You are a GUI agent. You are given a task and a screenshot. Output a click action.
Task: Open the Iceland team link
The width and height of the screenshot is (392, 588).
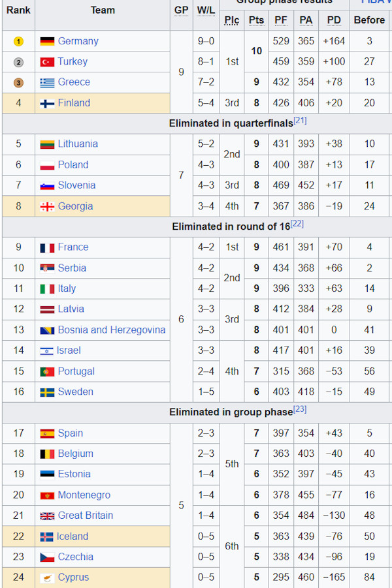73,536
